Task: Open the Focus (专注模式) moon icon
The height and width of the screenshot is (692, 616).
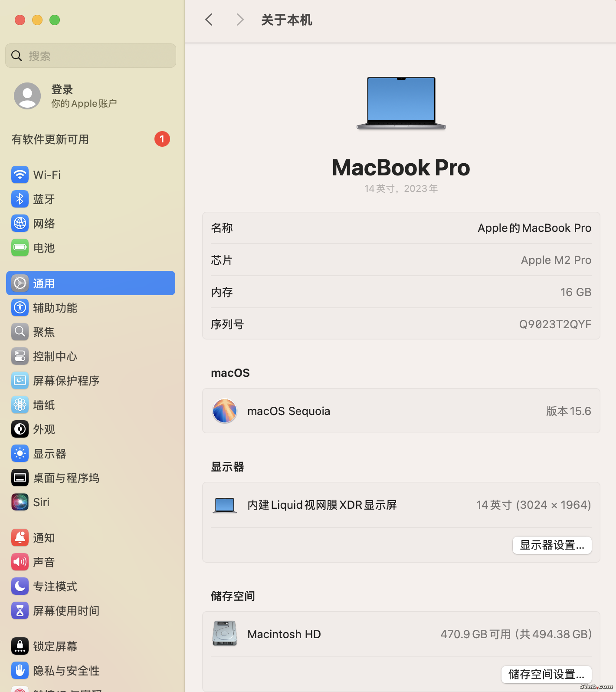Action: [x=20, y=586]
